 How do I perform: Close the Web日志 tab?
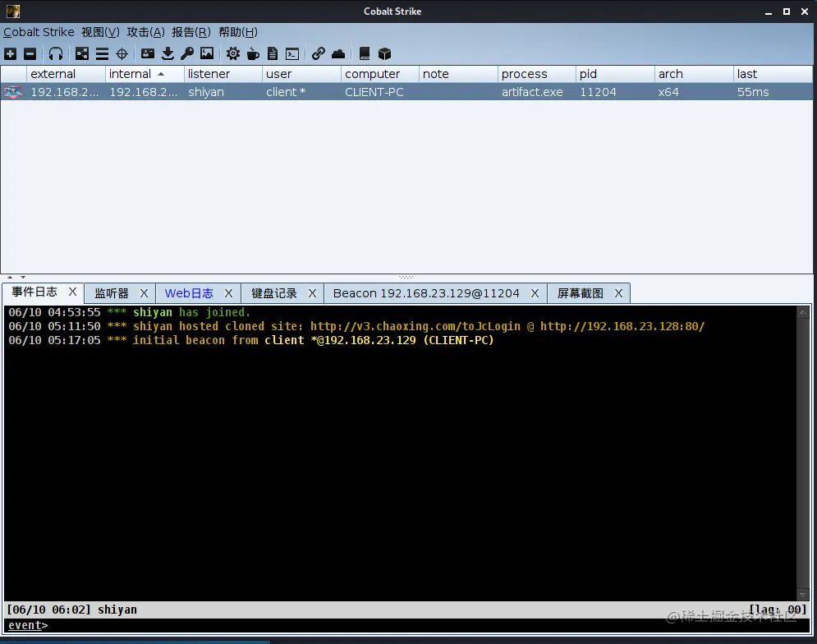pyautogui.click(x=228, y=293)
